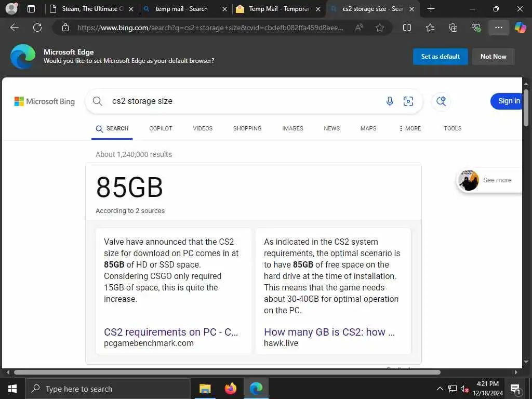
Task: Open Browser essentials heart icon
Action: point(476,28)
